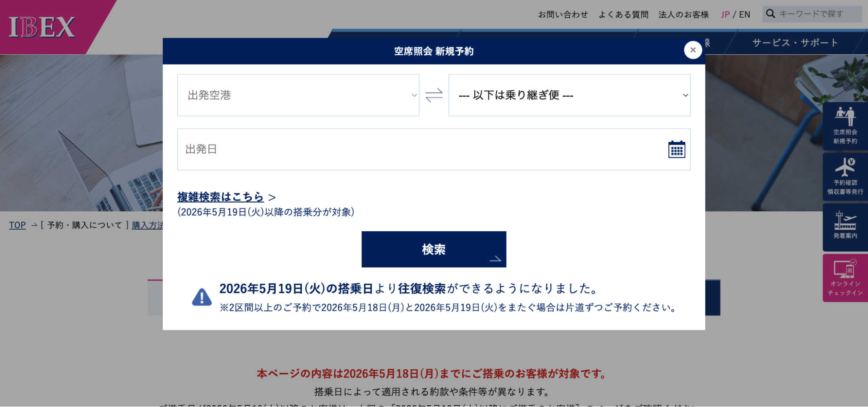
Task: Click the IBEX logo
Action: click(42, 27)
